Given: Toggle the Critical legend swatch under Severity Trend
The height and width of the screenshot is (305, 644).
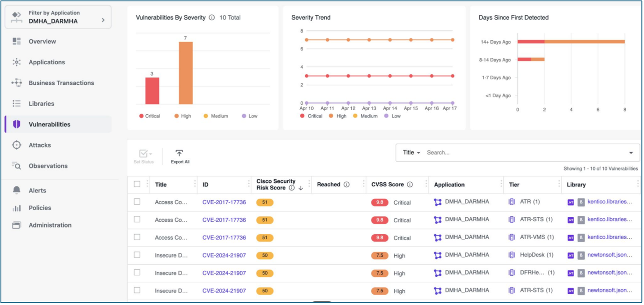Looking at the screenshot, I should click(303, 116).
